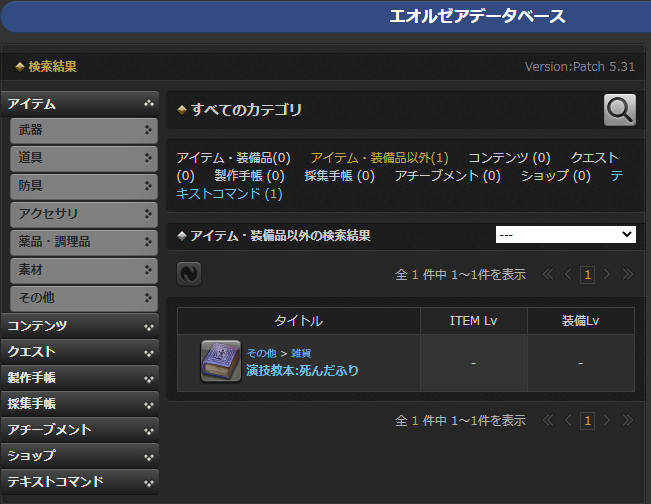
Task: Expand the クエスト sidebar section
Action: [80, 352]
